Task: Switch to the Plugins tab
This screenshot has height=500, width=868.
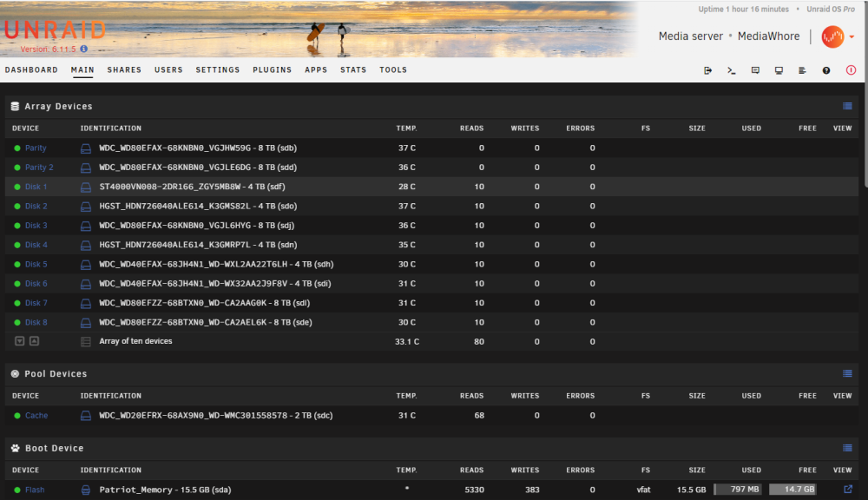Action: (x=273, y=69)
